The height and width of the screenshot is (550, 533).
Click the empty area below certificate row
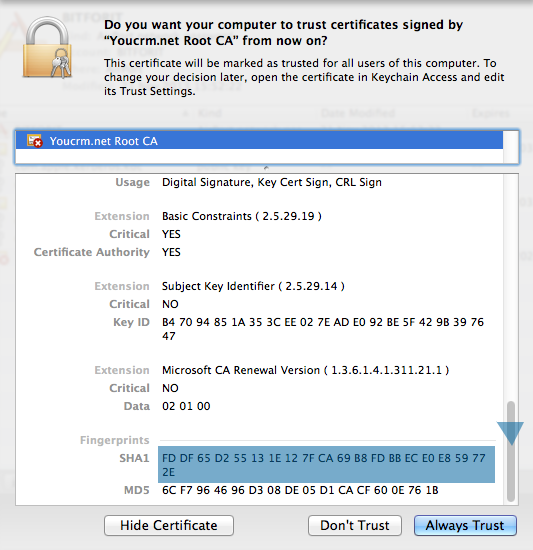tap(259, 156)
